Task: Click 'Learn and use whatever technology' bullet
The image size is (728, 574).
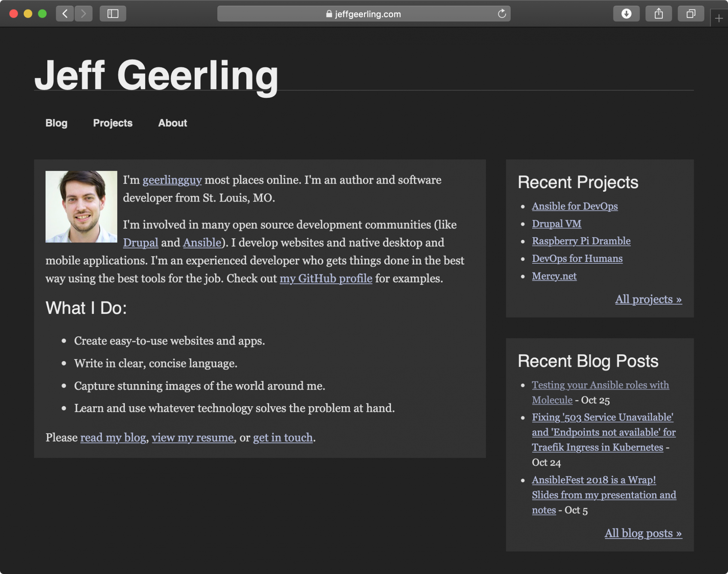Action: click(234, 408)
